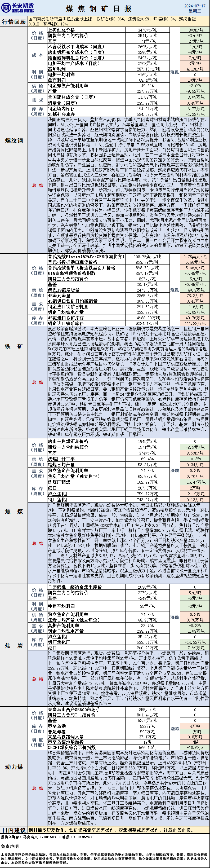Click the 2024-07-17 date in the header
This screenshot has height=868, width=210.
[195, 6]
